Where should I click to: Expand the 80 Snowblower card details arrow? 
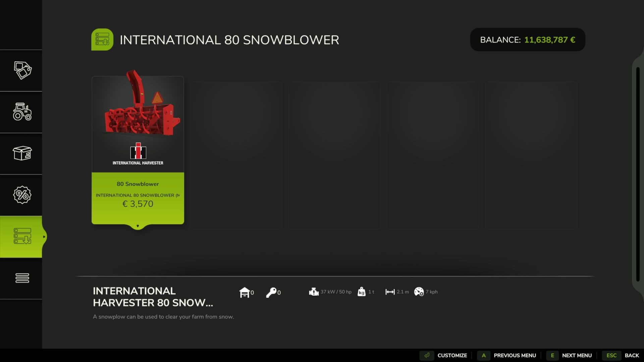point(138,226)
